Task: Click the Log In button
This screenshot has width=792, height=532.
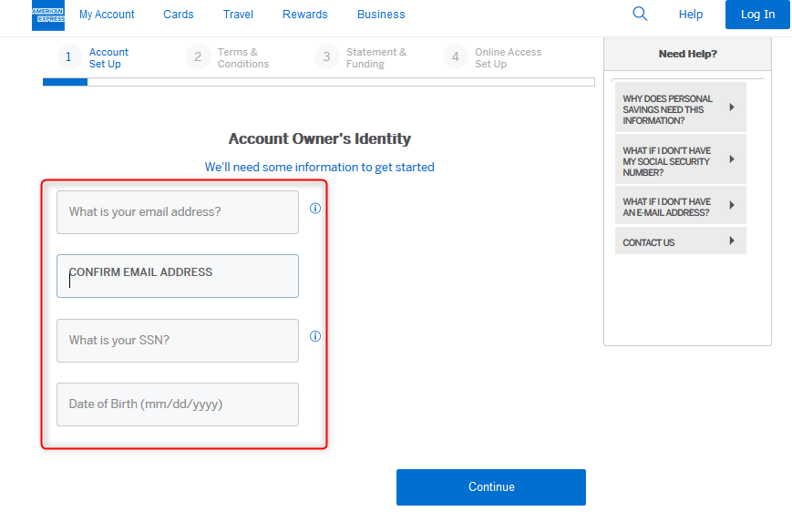Action: point(757,15)
